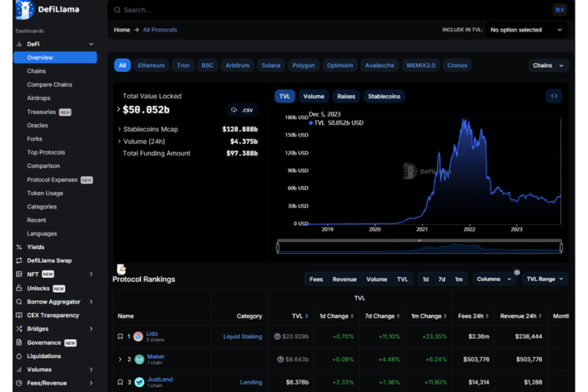Viewport: 588px width, 392px height.
Task: Toggle the 7d change filter
Action: 442,279
